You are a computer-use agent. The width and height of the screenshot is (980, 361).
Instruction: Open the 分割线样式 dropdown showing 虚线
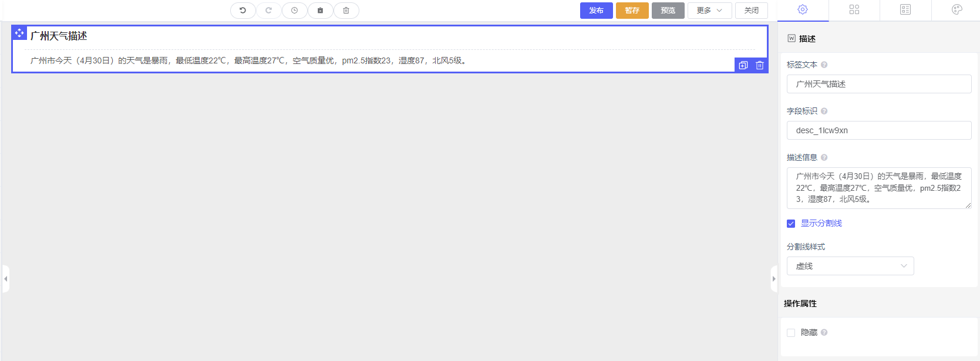click(850, 266)
